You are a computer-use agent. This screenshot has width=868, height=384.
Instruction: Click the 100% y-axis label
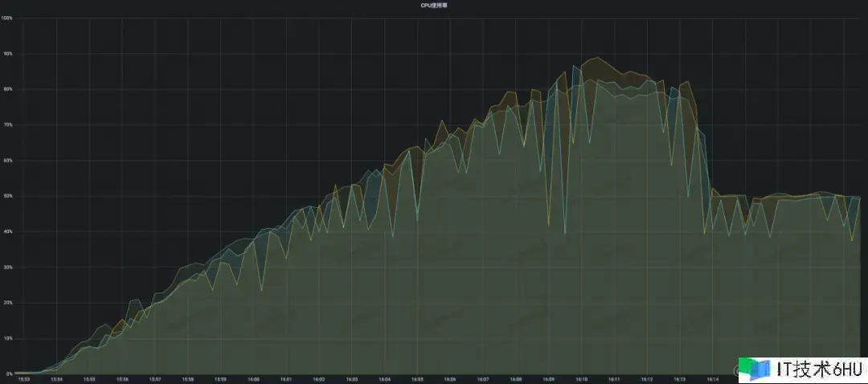6,18
